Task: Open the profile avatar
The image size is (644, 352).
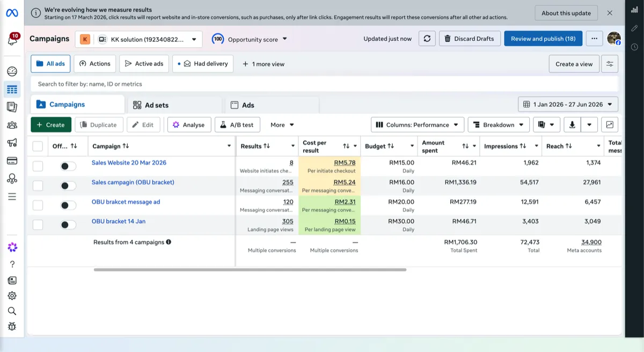Action: point(614,39)
